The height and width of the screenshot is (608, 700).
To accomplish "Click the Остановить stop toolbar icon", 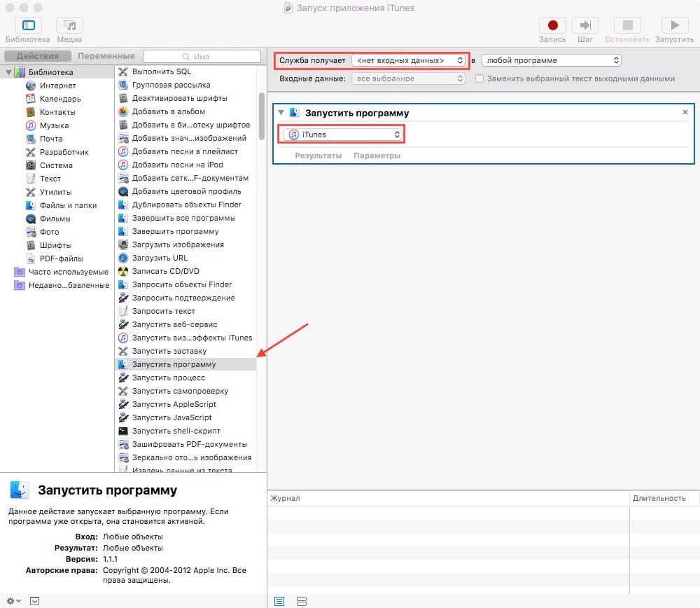I will point(627,25).
